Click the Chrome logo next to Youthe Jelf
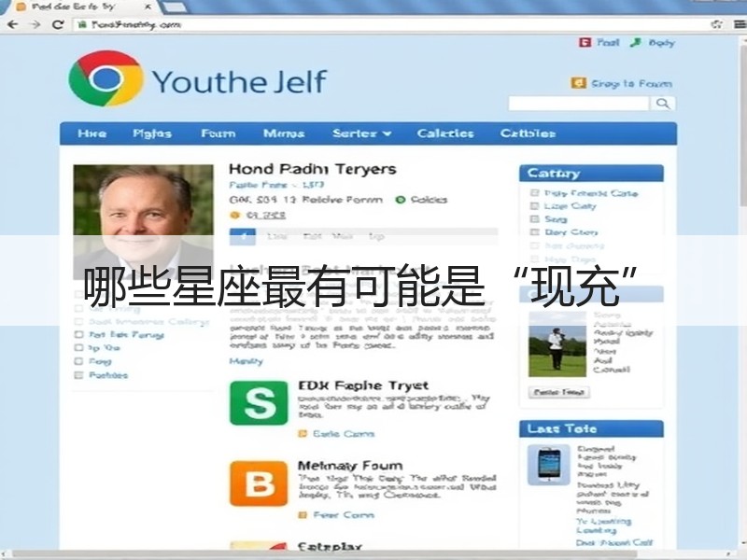This screenshot has width=747, height=560. [106, 78]
